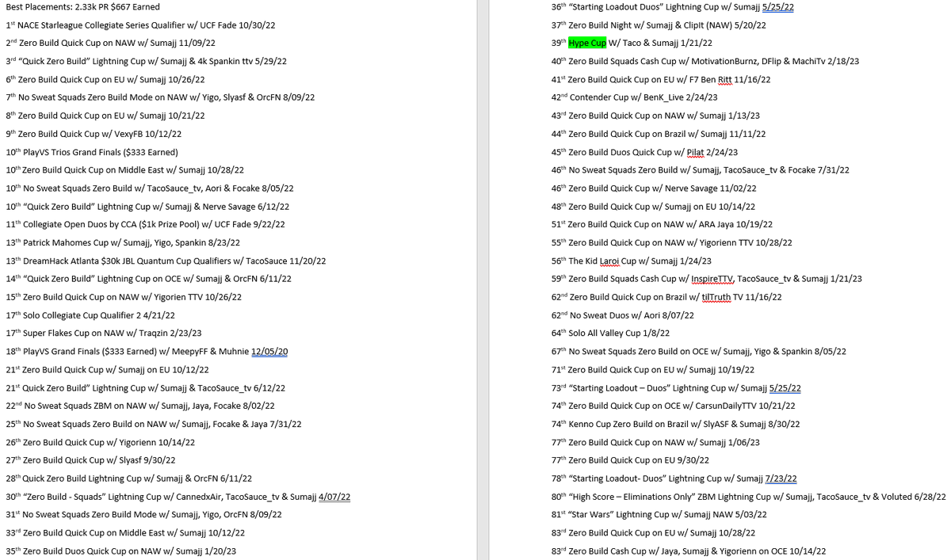951x560 pixels.
Task: Click the '33rd Zero Build Quick Cup on Middle East' line
Action: [125, 534]
